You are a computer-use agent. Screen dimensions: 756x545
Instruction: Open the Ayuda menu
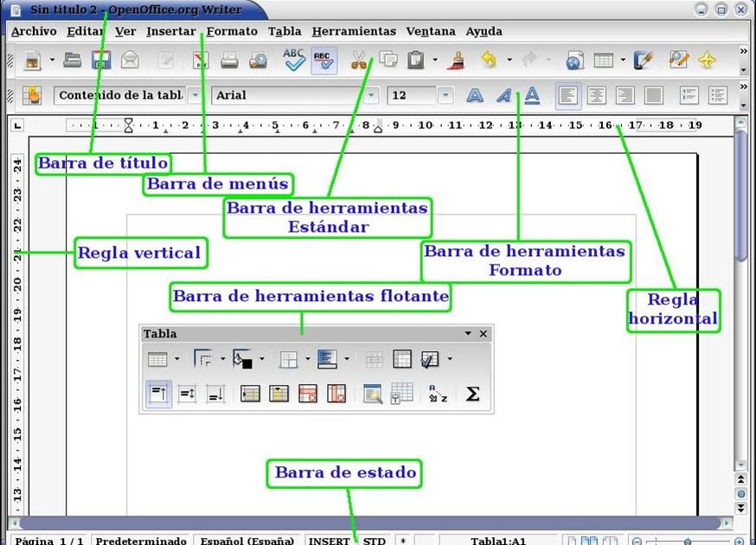point(484,32)
